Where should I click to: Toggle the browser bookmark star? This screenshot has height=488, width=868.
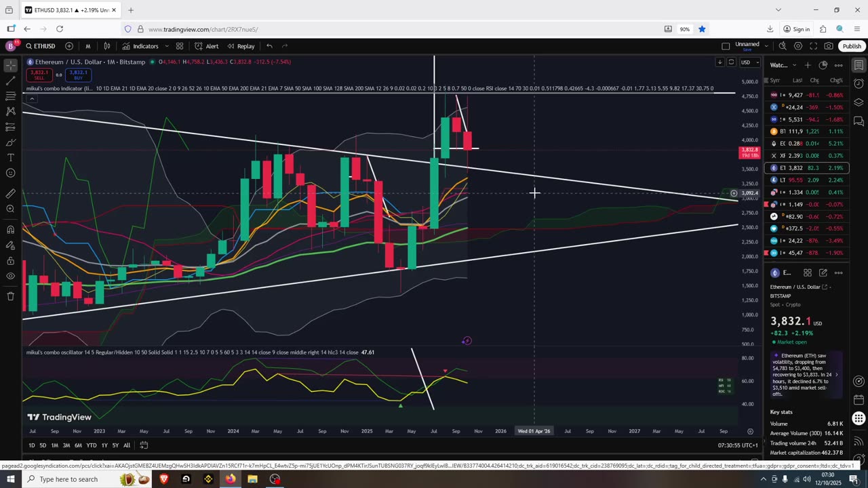(x=702, y=29)
